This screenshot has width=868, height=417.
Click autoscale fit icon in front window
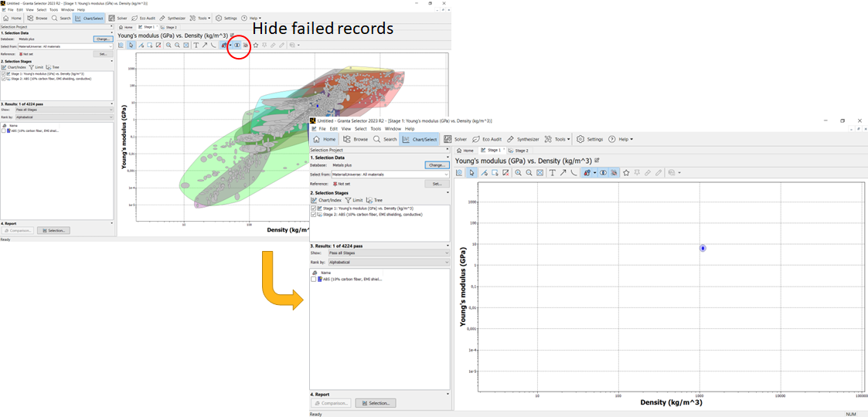(540, 172)
